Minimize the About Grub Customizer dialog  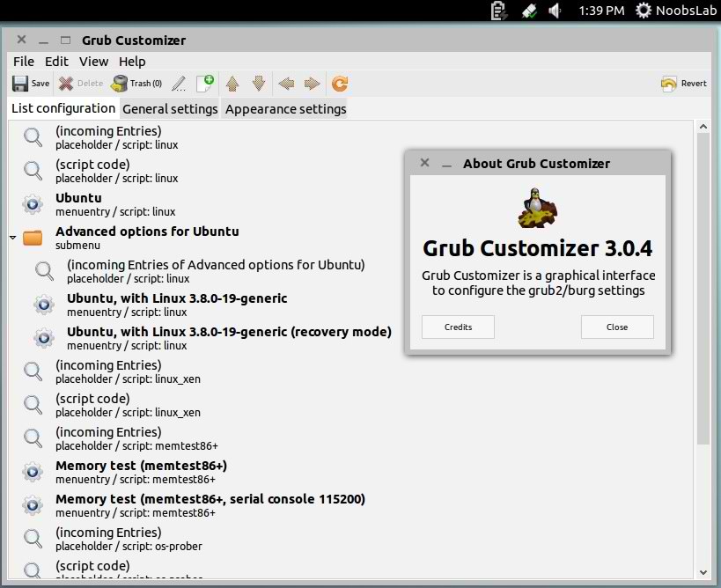pyautogui.click(x=446, y=165)
